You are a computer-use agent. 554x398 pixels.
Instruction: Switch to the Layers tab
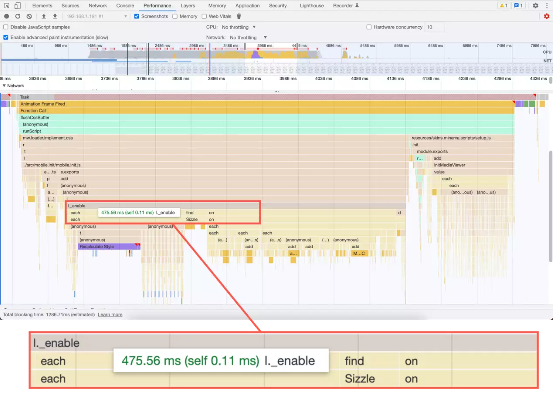(188, 5)
